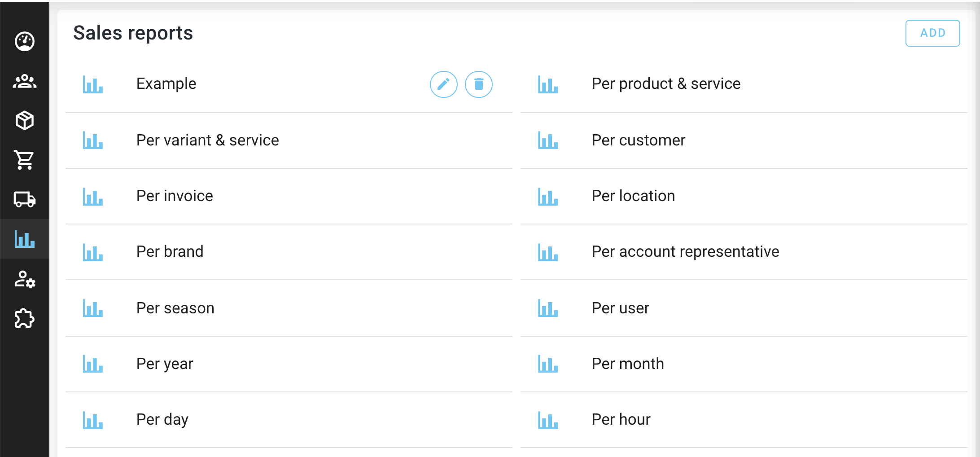
Task: Open the products box icon in sidebar
Action: point(25,120)
